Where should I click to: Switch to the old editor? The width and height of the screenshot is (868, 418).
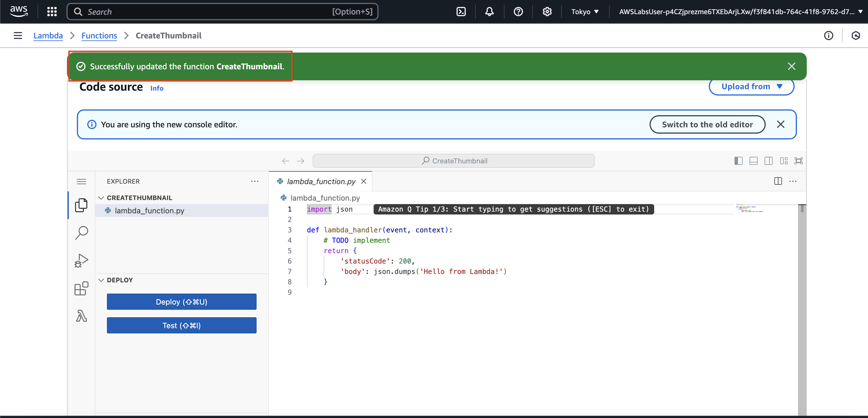pyautogui.click(x=707, y=124)
